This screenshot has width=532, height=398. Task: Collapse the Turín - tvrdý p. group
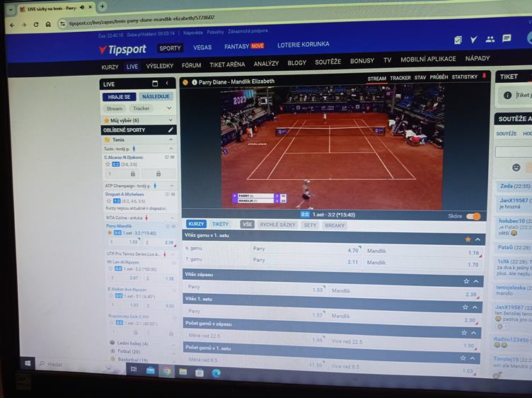(x=171, y=149)
